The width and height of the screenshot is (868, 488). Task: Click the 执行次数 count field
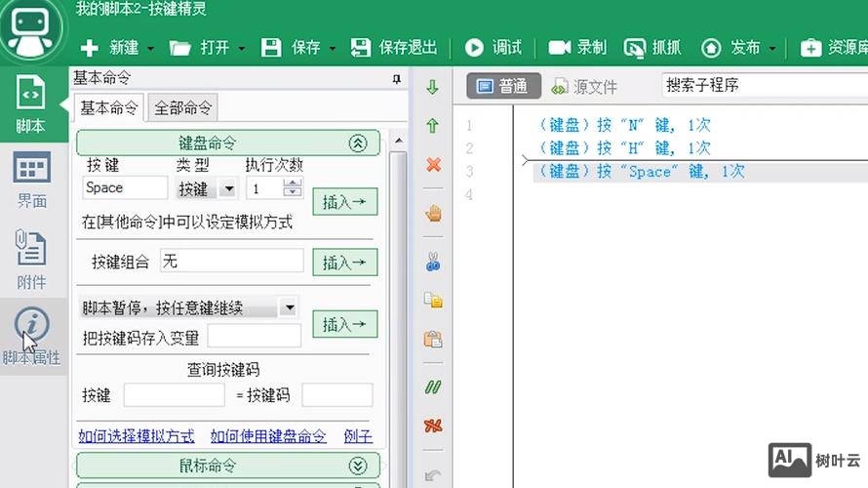click(264, 189)
